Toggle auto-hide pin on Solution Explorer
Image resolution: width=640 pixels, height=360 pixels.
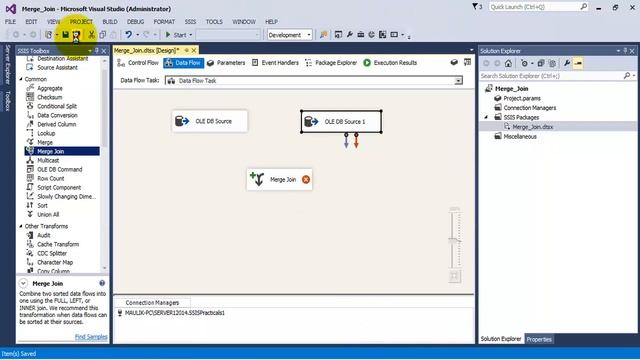[x=625, y=51]
